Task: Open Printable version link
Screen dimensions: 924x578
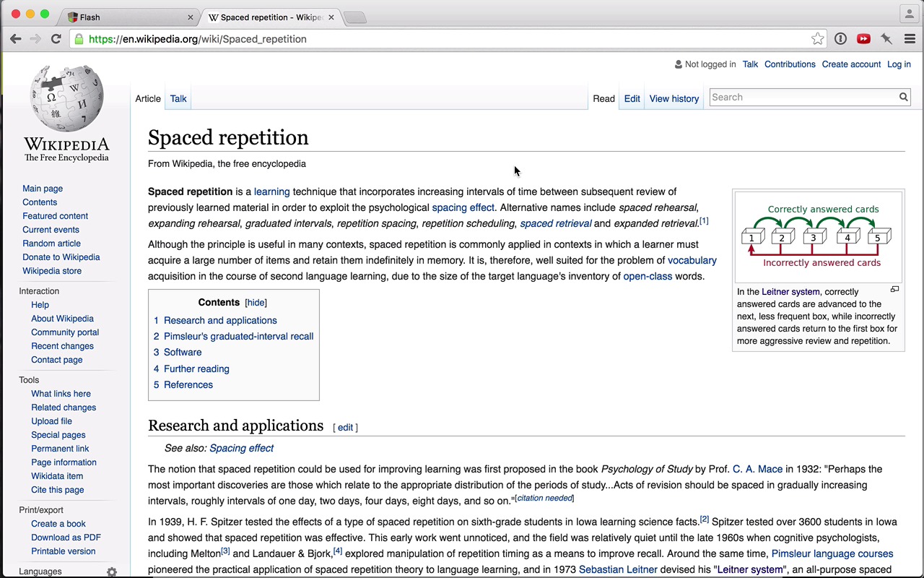Action: [x=63, y=551]
